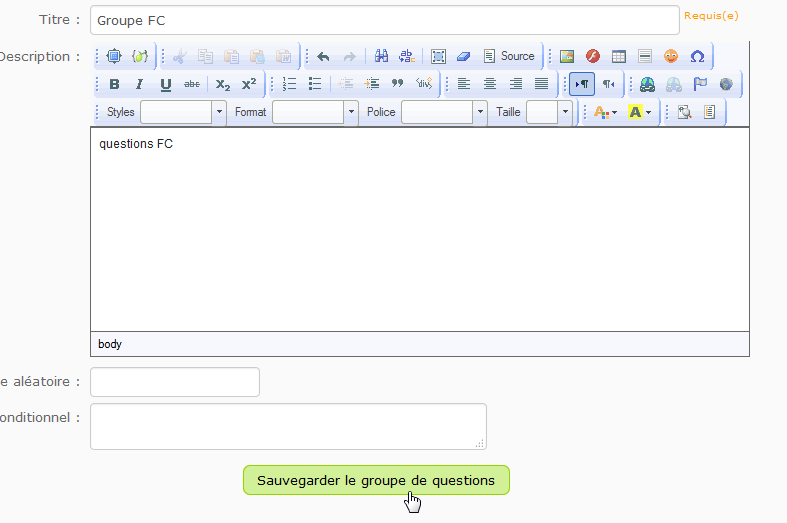
Task: Expand the Format dropdown
Action: (314, 112)
